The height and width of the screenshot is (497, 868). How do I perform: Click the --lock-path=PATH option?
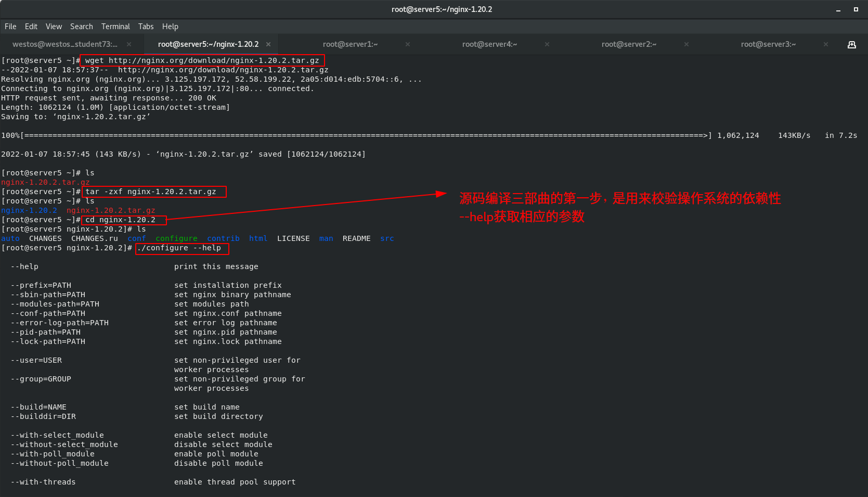pos(48,341)
